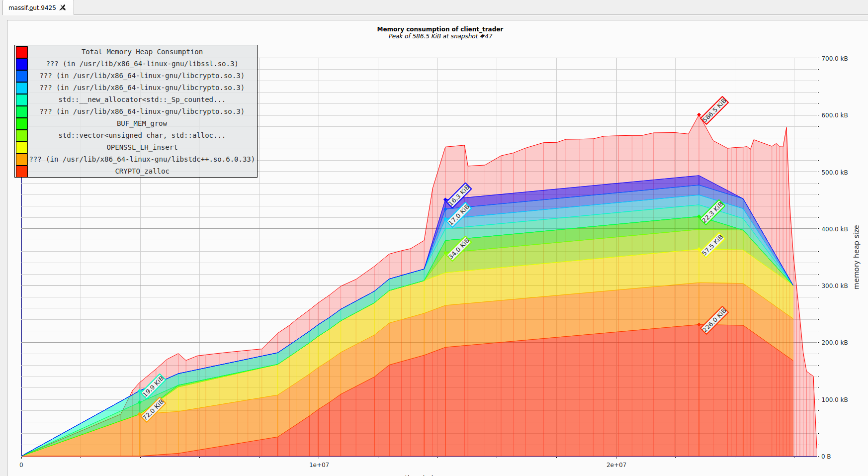Screen dimensions: 868x476
Task: Click the dark blue libssl.so.3 legend swatch
Action: (22, 64)
